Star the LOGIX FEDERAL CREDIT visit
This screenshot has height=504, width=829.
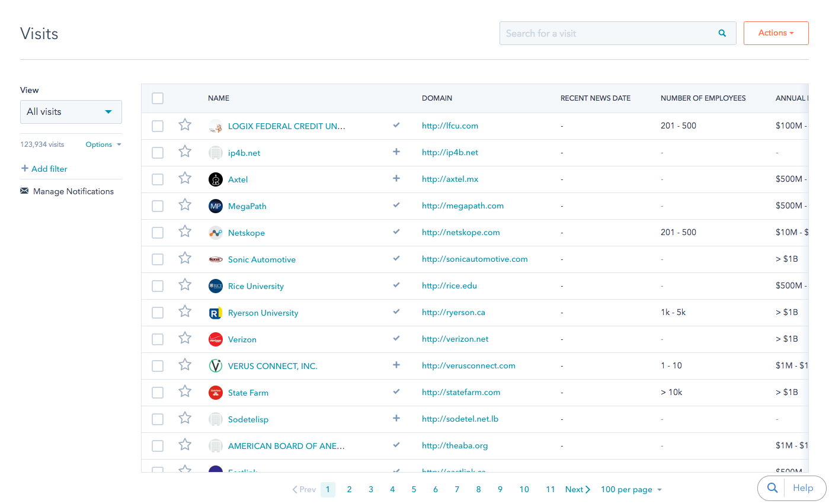tap(184, 126)
